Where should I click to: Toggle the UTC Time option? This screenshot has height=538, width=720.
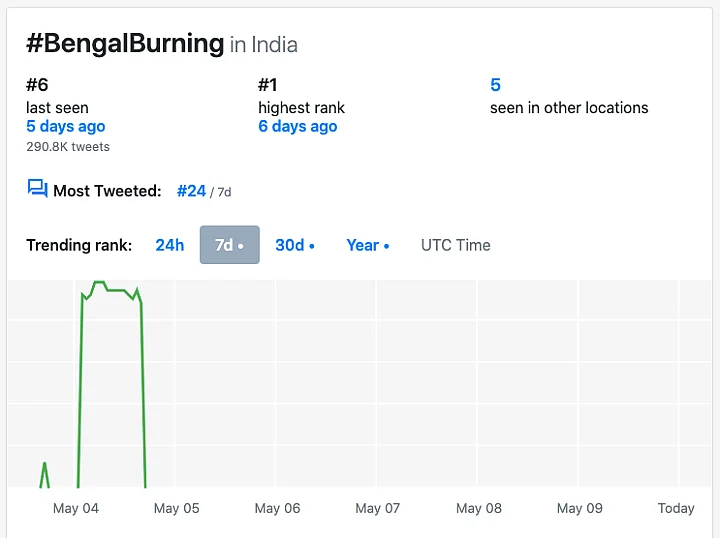pyautogui.click(x=455, y=245)
